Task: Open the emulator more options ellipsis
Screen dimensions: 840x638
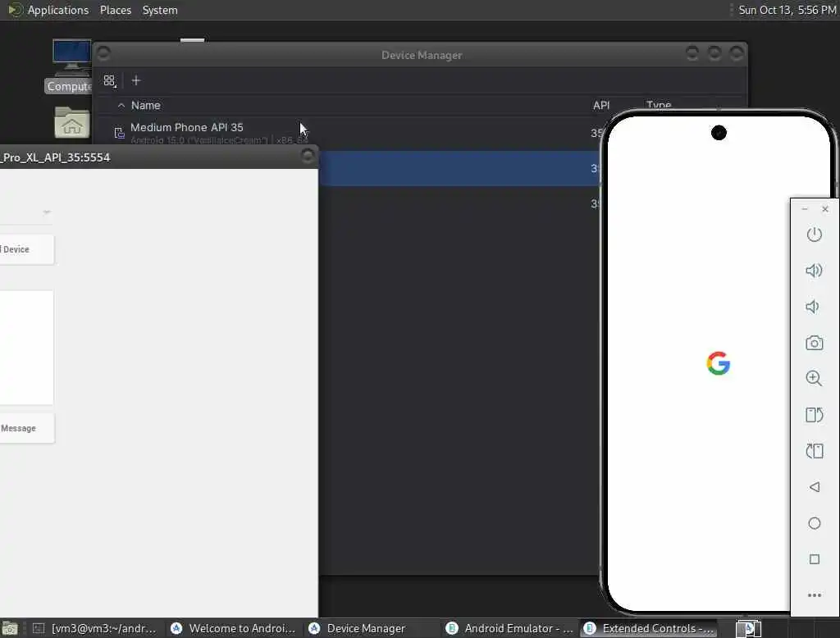Action: point(815,595)
